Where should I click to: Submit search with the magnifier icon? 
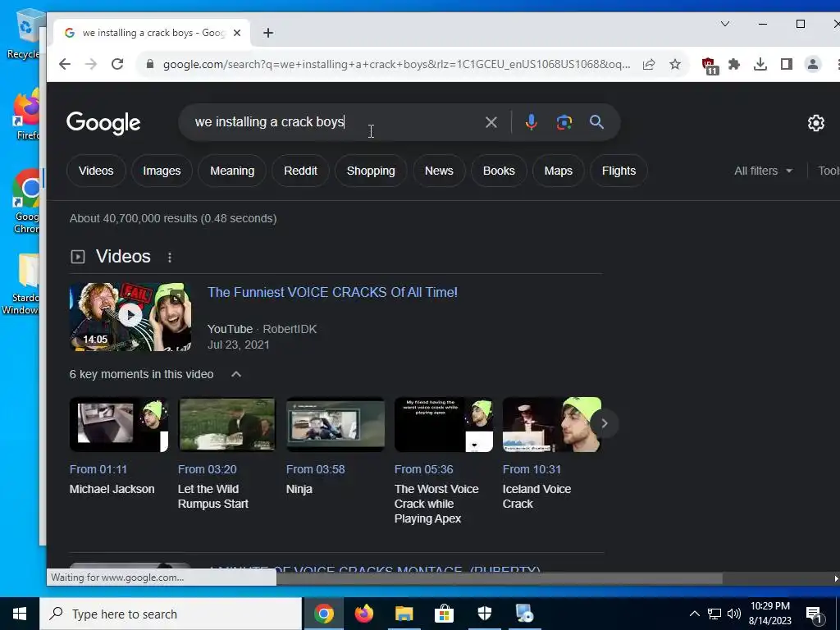pos(597,122)
